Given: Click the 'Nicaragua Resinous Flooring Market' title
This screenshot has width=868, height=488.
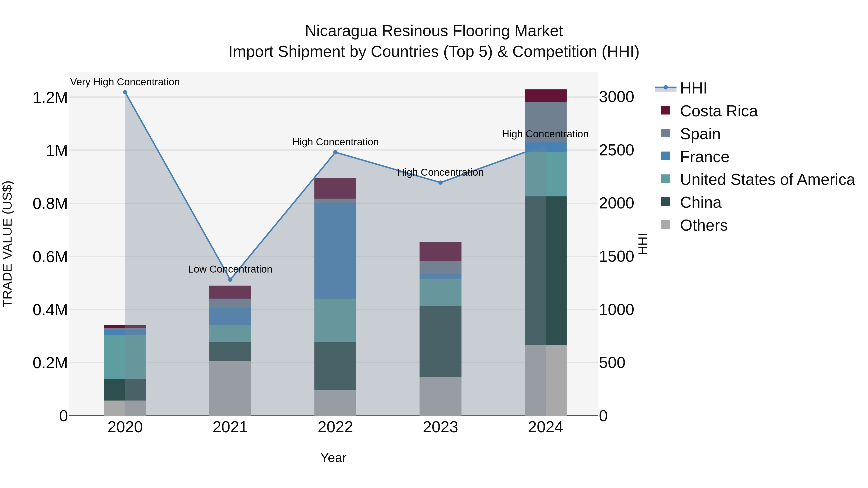Looking at the screenshot, I should coord(434,31).
